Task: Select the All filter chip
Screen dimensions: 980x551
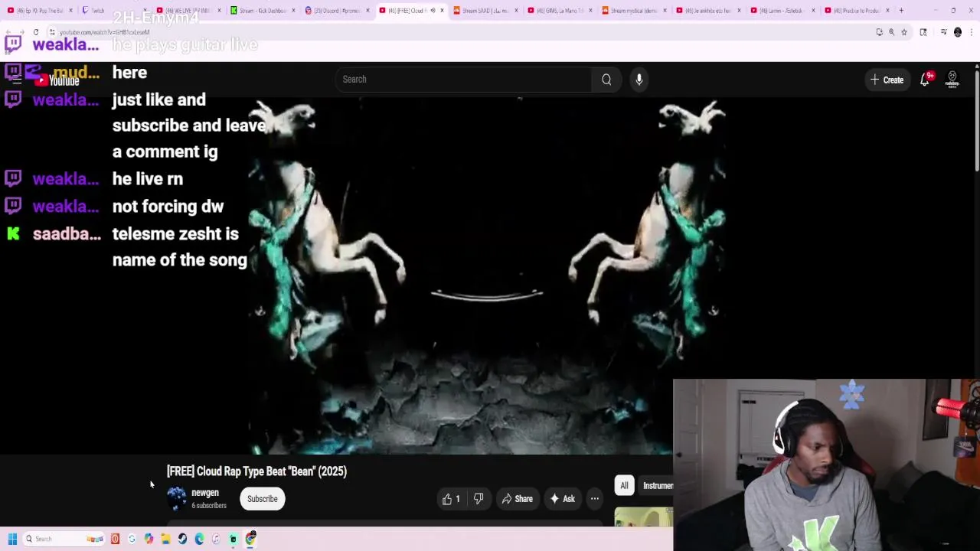Action: point(624,485)
